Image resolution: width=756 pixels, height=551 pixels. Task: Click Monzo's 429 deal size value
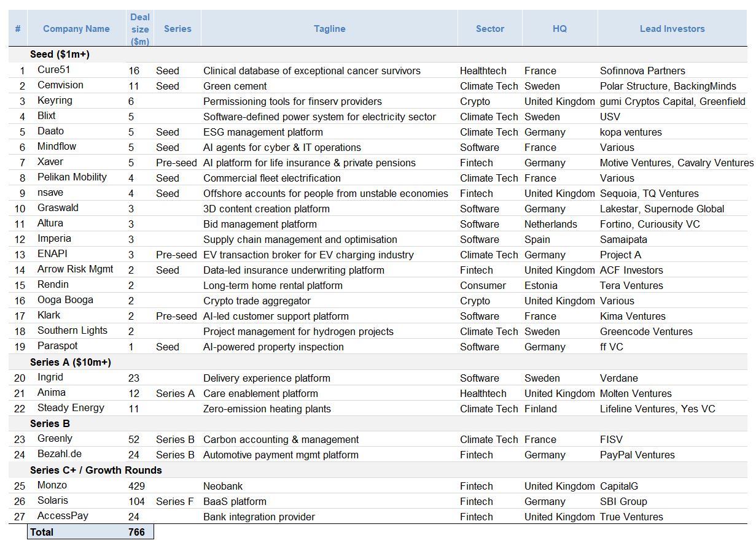(136, 486)
